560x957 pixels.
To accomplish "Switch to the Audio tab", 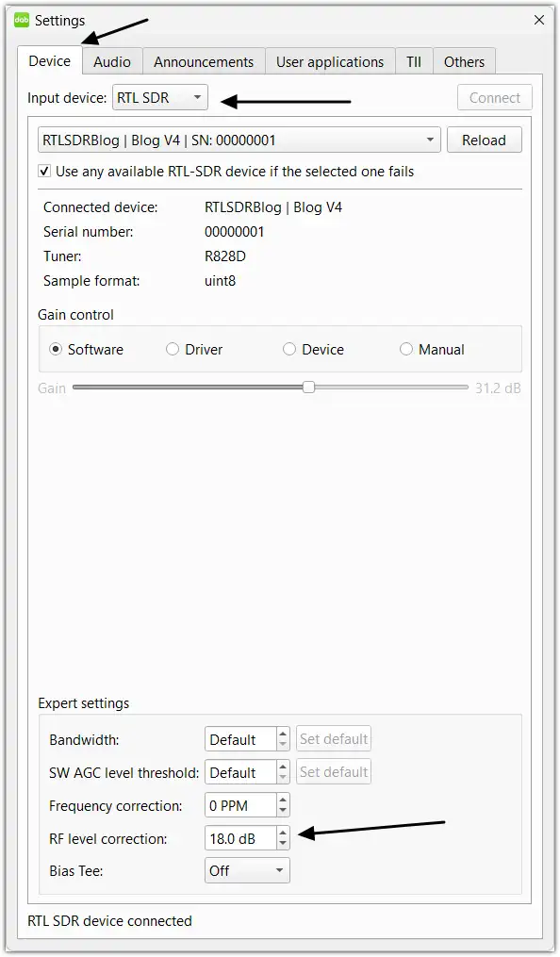I will tap(111, 61).
